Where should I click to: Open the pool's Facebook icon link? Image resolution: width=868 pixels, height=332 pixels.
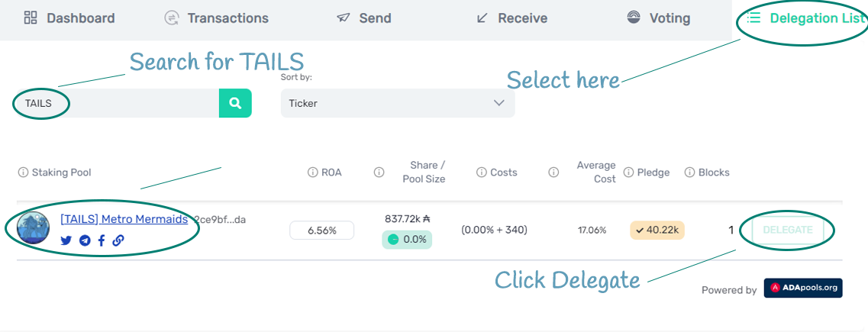point(102,240)
